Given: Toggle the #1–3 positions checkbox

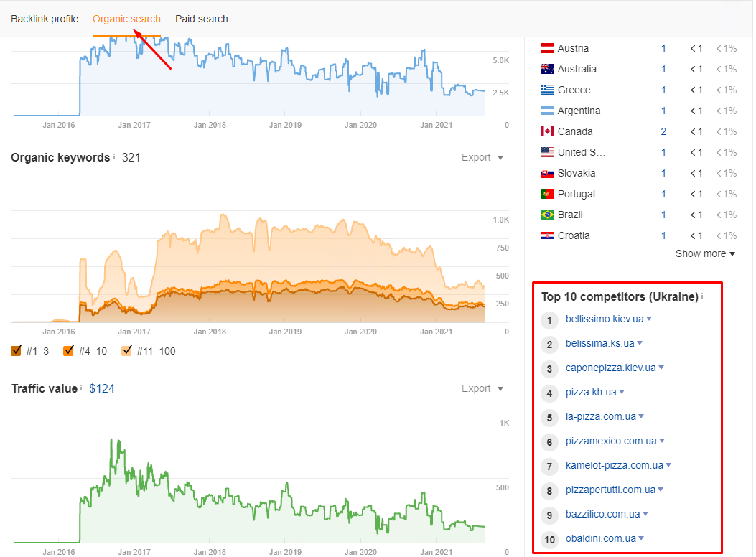Looking at the screenshot, I should [x=17, y=351].
